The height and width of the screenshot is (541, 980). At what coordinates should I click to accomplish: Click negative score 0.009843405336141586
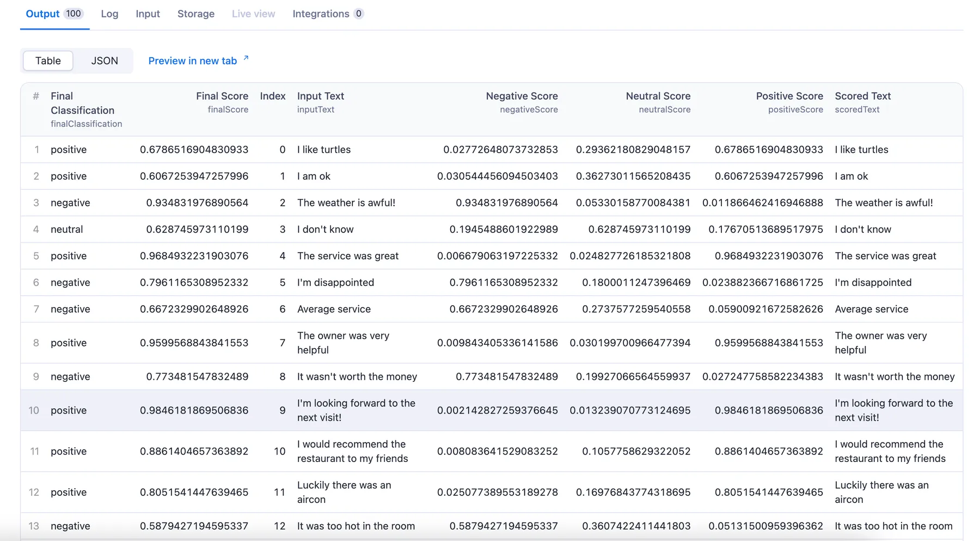pos(497,343)
